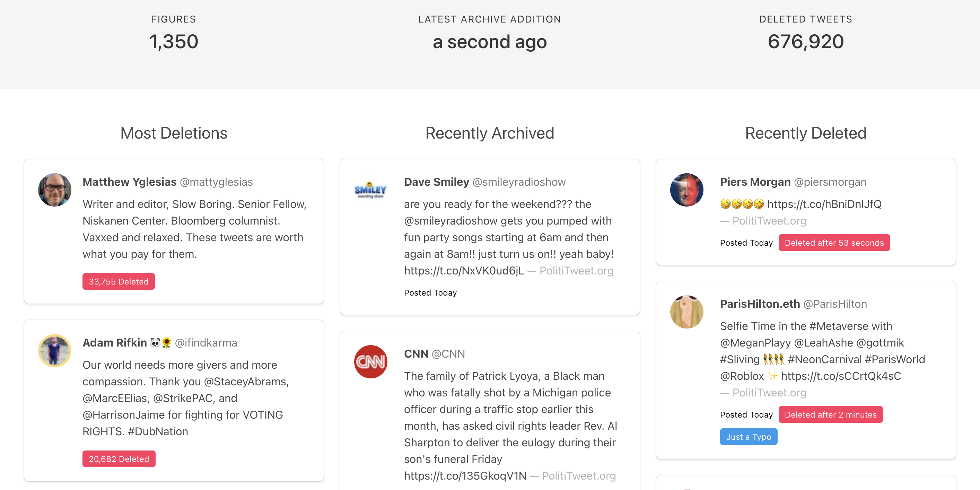Click Adam Rifkin's avatar photo
Viewport: 980px width, 490px height.
point(55,350)
